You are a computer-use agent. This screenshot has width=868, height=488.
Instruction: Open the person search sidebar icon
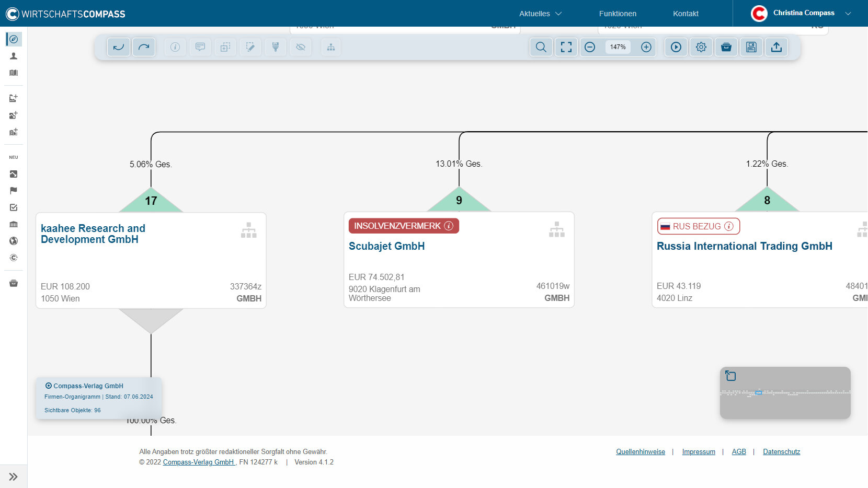(14, 56)
